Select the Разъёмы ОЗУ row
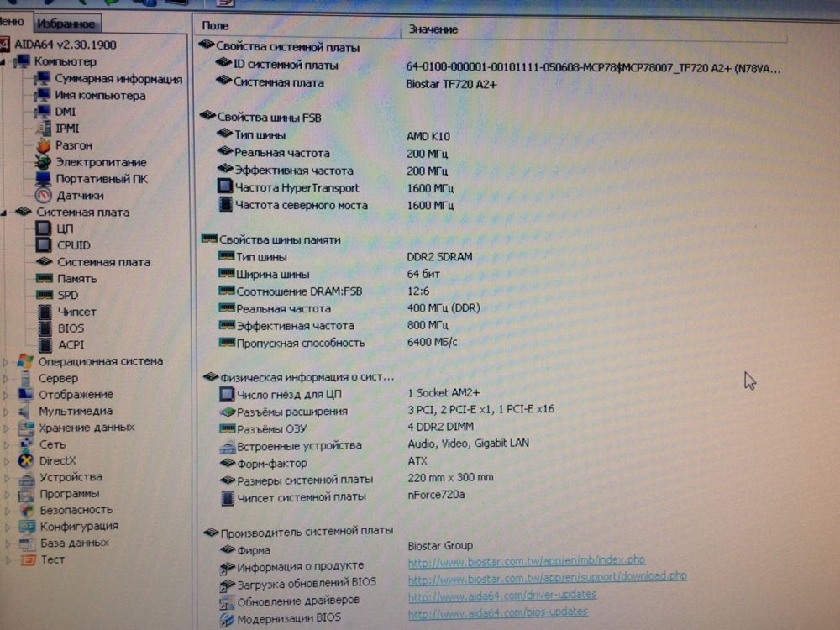The image size is (840, 630). [347, 428]
